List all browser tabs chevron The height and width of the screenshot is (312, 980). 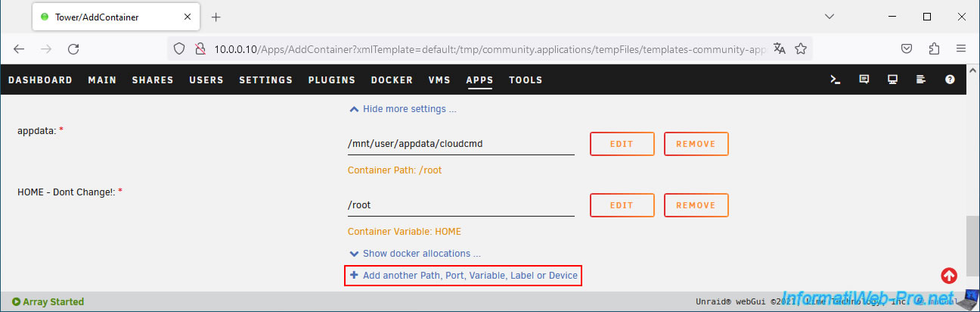[x=829, y=17]
